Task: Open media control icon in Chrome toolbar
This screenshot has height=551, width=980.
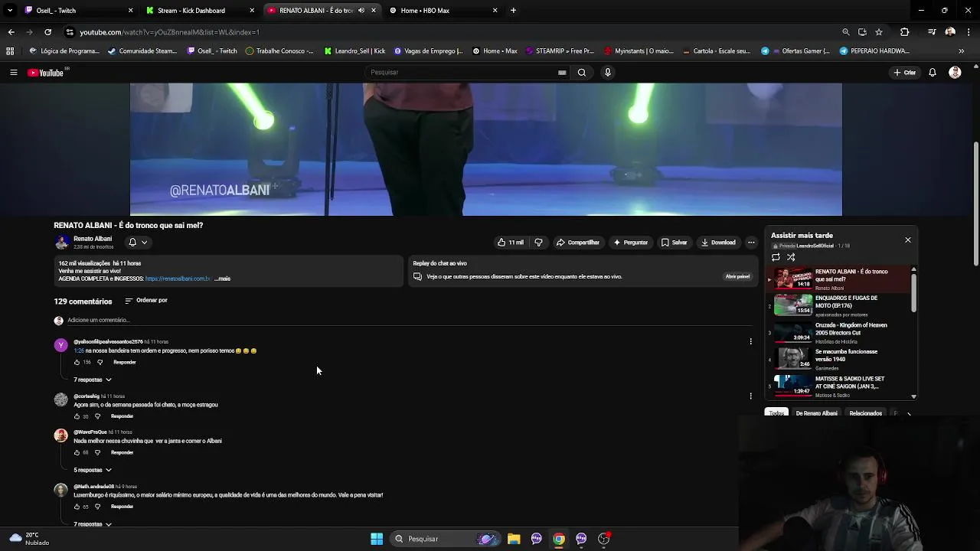Action: (932, 32)
